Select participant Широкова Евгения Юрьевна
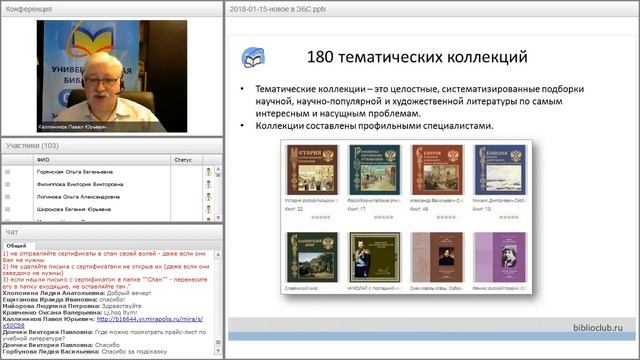 [74, 209]
